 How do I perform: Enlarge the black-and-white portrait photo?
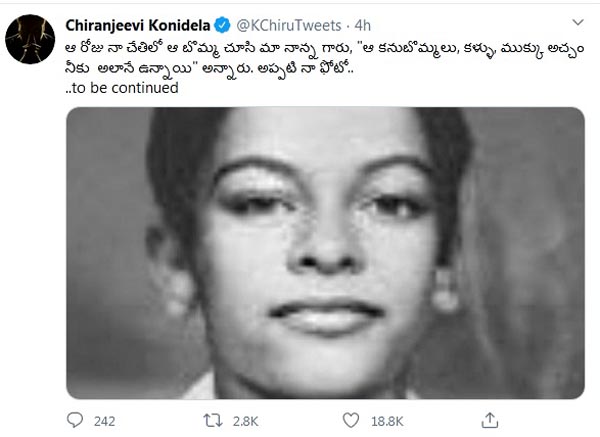(x=325, y=253)
